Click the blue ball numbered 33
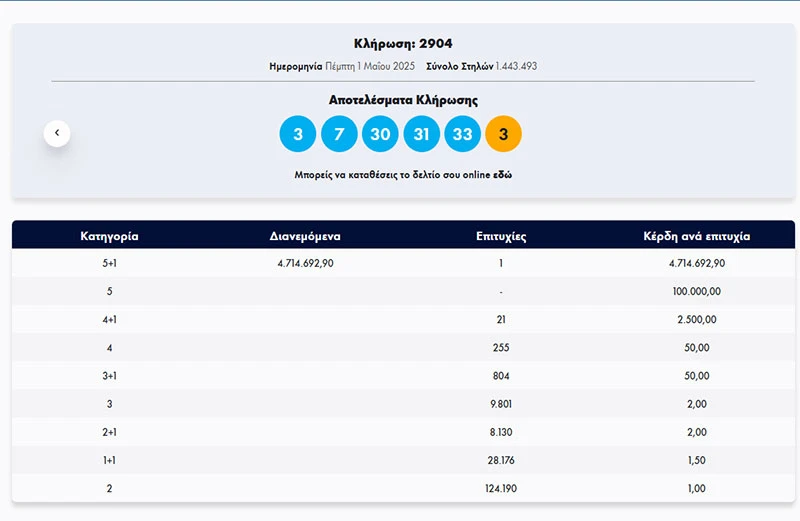This screenshot has height=521, width=800. click(462, 133)
